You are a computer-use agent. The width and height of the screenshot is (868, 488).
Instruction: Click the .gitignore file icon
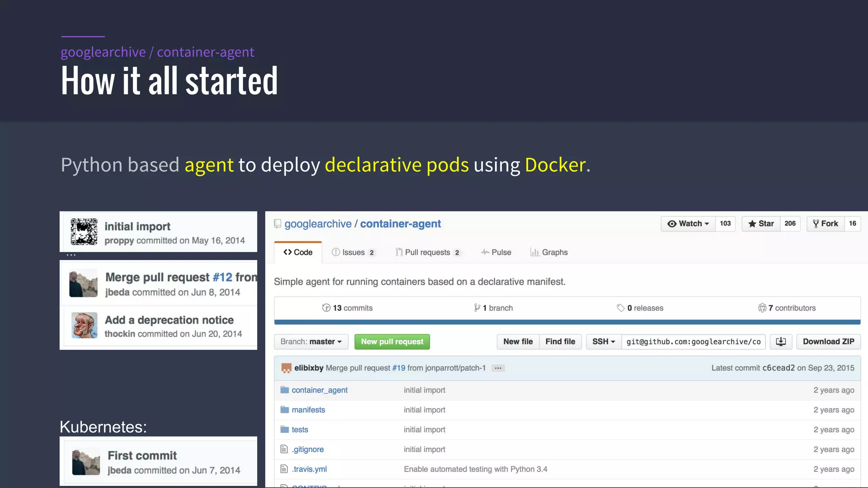coord(284,449)
